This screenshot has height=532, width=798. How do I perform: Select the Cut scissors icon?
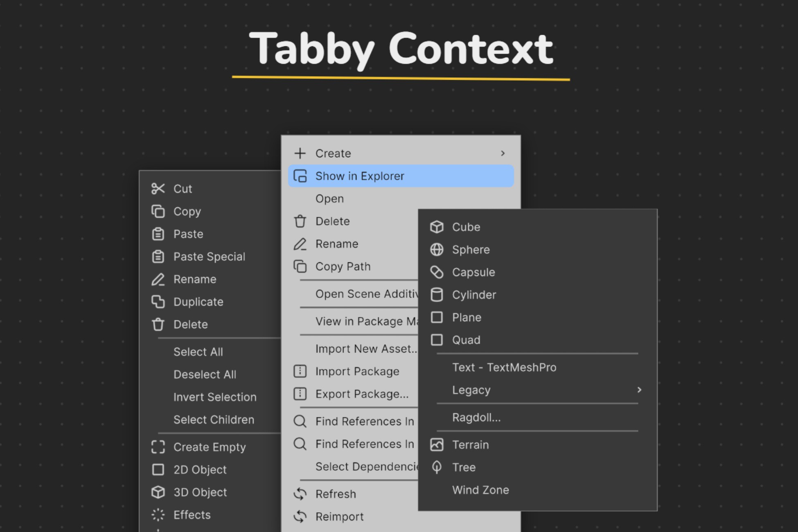click(158, 189)
